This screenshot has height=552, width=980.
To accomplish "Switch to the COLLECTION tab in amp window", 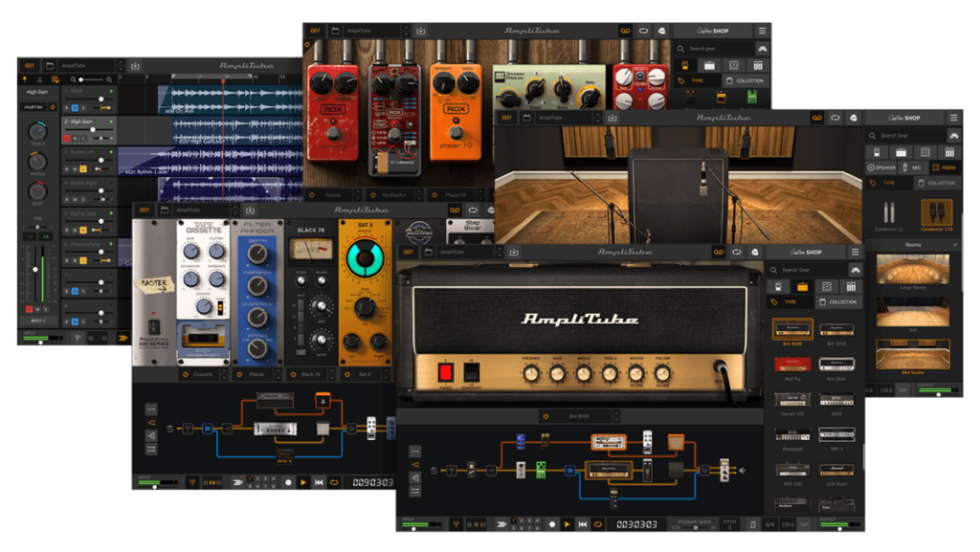I will pyautogui.click(x=837, y=302).
